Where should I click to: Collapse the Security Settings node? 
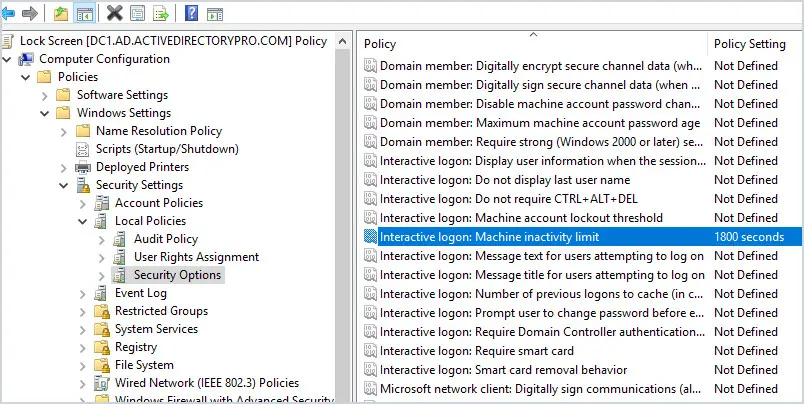(x=64, y=185)
